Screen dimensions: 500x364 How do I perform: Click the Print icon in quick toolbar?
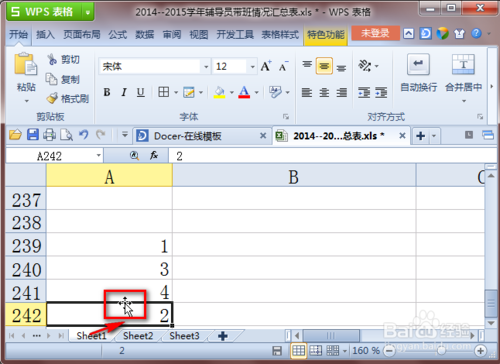[x=49, y=135]
